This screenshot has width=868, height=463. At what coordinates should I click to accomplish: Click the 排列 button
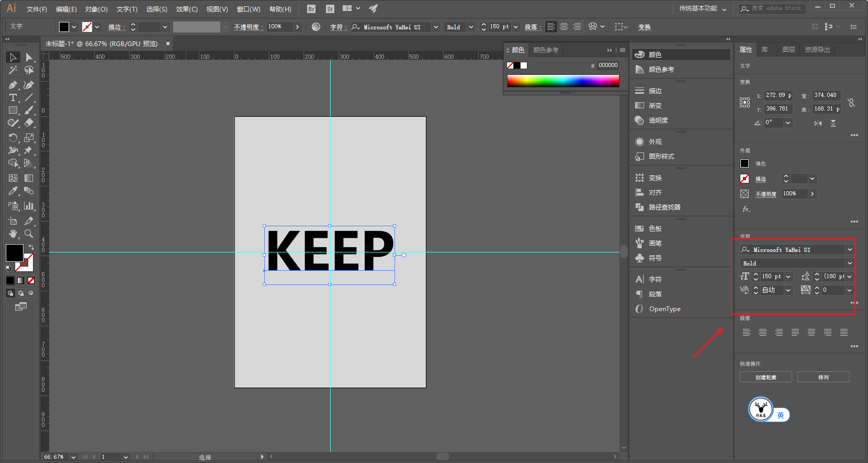point(824,377)
